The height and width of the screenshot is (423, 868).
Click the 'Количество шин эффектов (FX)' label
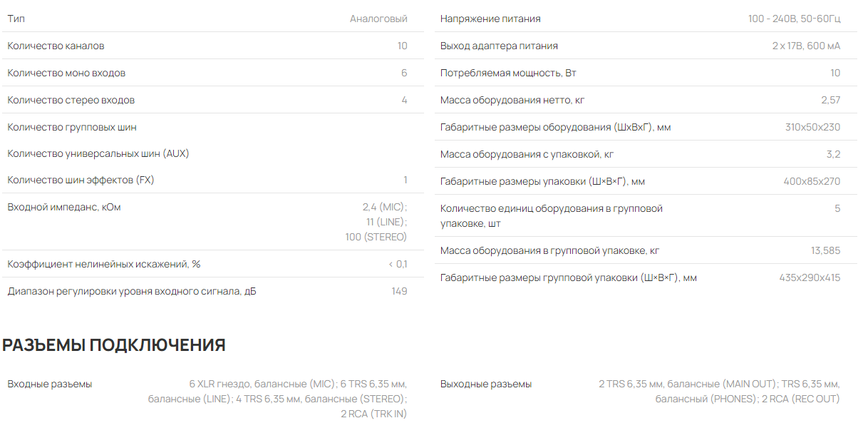tap(81, 180)
